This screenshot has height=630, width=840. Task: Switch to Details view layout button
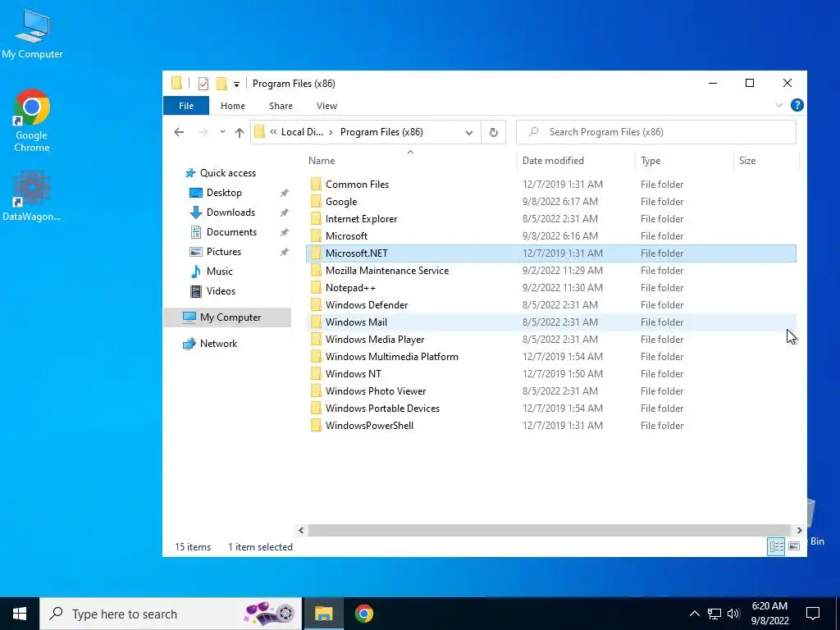click(776, 546)
